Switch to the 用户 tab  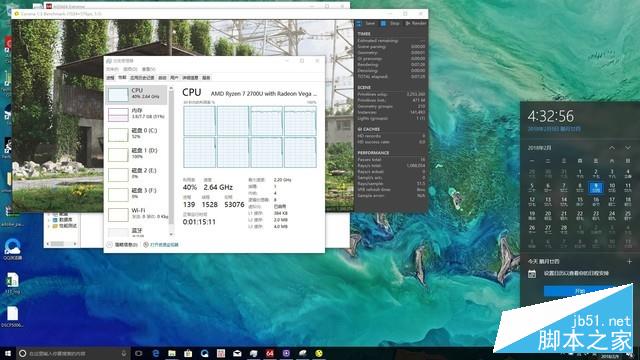174,78
